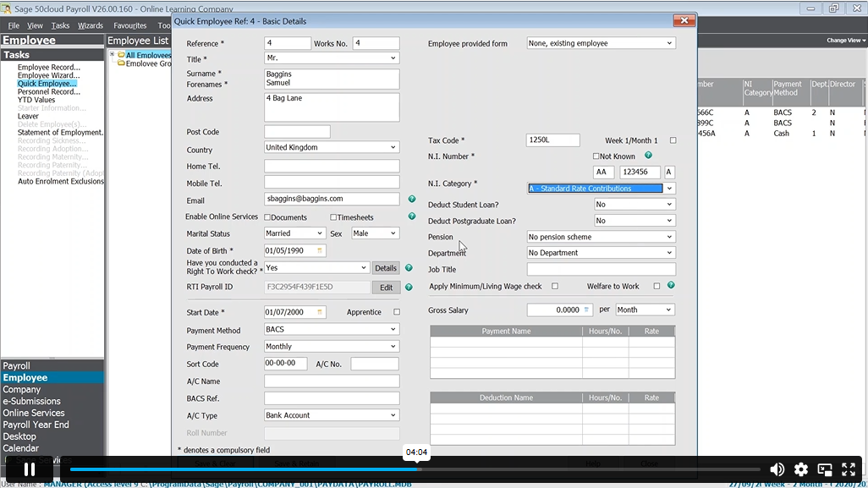Check the Timesheets online service box

point(334,217)
